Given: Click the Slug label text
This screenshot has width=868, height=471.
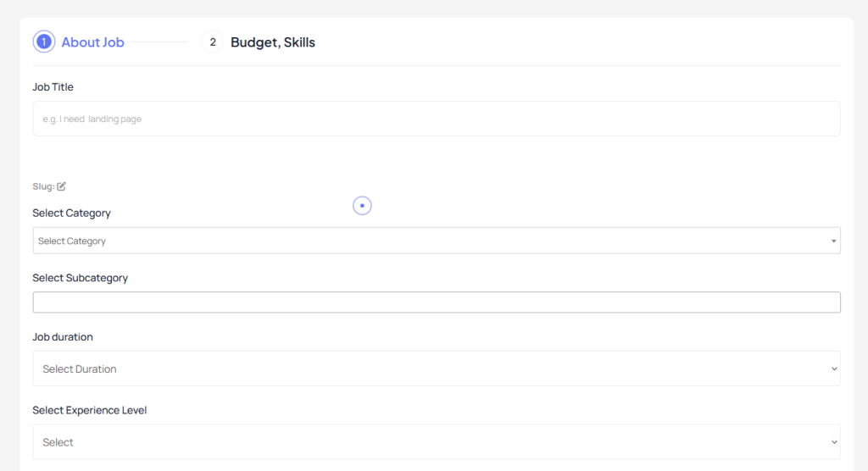Looking at the screenshot, I should click(x=43, y=186).
